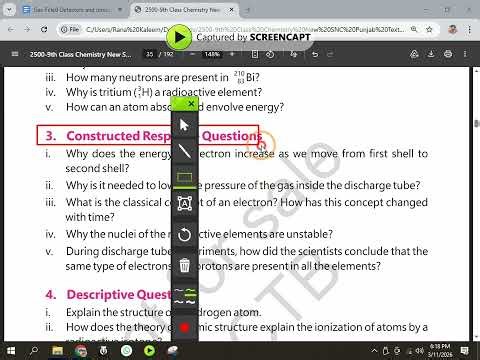This screenshot has width=480, height=360.
Task: Redo the PDF annotation
Action: coord(330,54)
